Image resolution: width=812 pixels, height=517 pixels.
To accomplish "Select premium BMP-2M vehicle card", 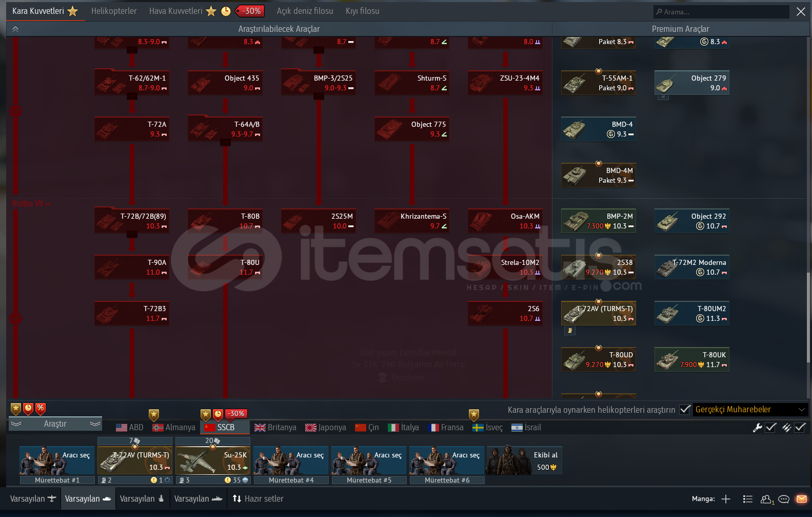I will click(x=599, y=221).
